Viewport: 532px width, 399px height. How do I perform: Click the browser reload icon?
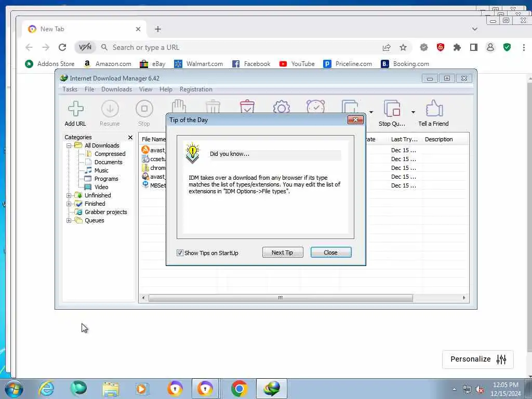pos(62,47)
